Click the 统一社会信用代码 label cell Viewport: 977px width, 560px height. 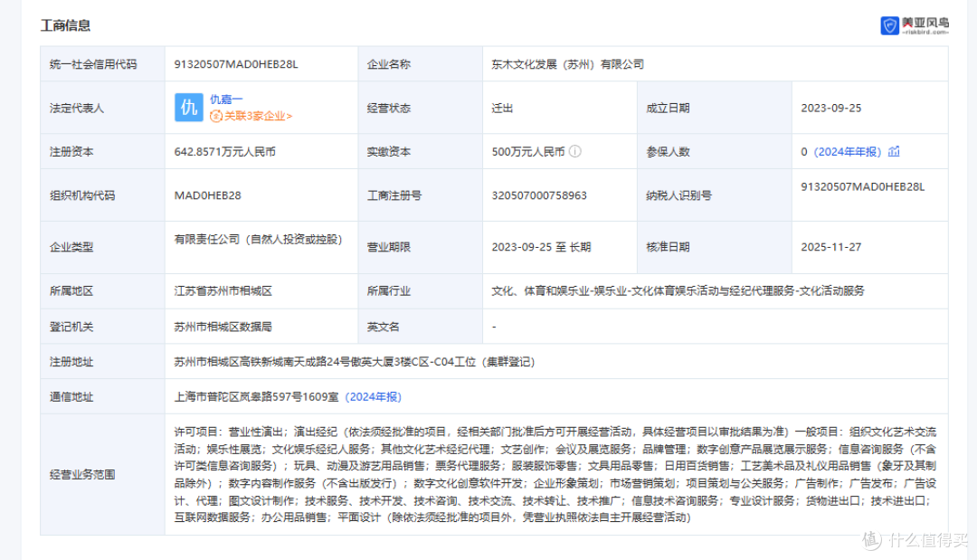point(103,64)
